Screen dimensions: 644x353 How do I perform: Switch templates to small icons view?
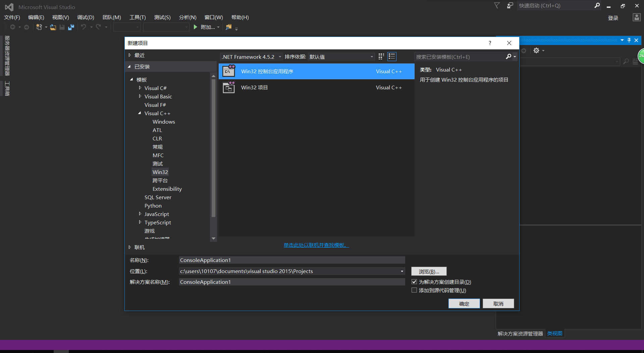(x=381, y=56)
